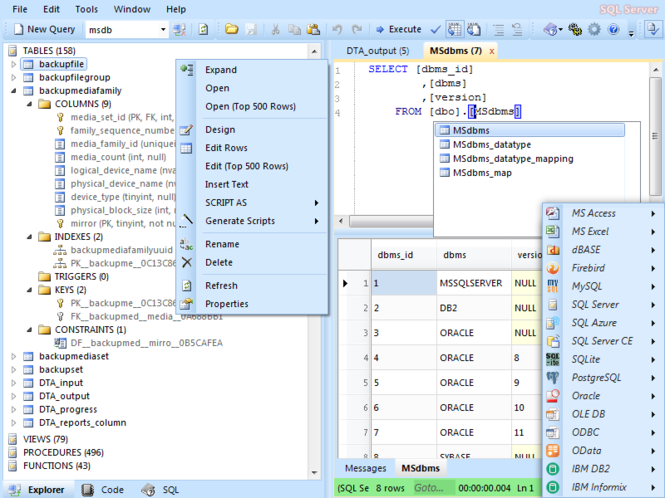Open the Tools menu
Viewport: 665px width, 498px height.
(x=87, y=9)
